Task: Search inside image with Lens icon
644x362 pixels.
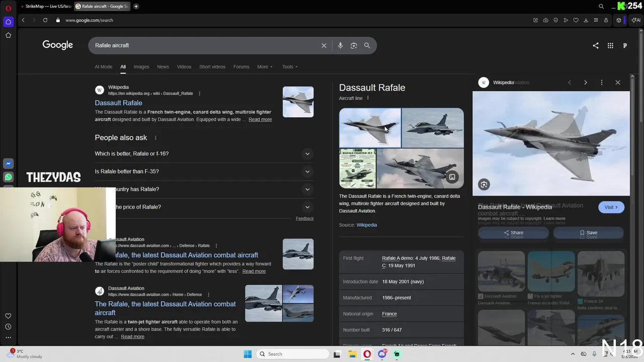Action: click(484, 185)
